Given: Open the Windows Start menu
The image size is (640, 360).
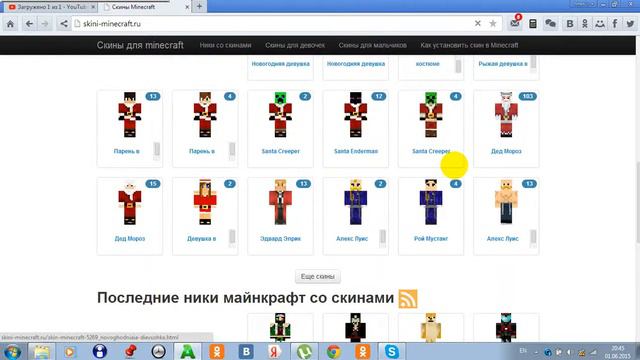Looking at the screenshot, I should [x=12, y=351].
